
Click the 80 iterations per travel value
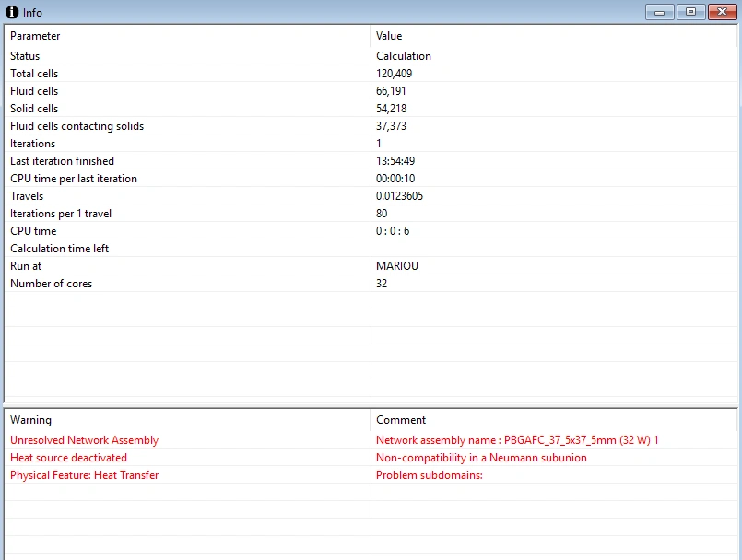click(x=382, y=214)
